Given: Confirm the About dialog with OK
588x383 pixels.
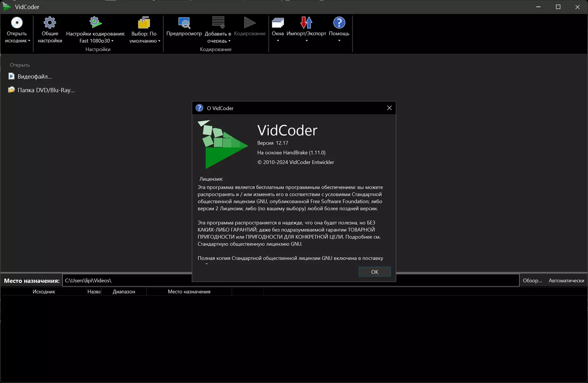Looking at the screenshot, I should (374, 272).
